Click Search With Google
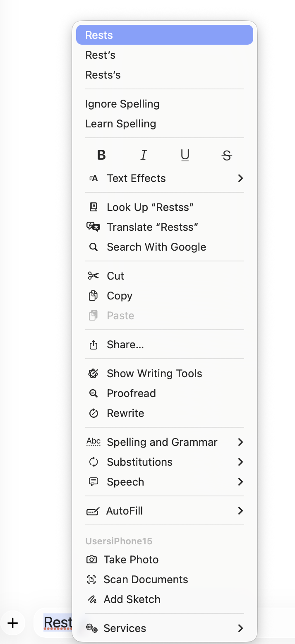Image resolution: width=295 pixels, height=644 pixels. tap(156, 247)
